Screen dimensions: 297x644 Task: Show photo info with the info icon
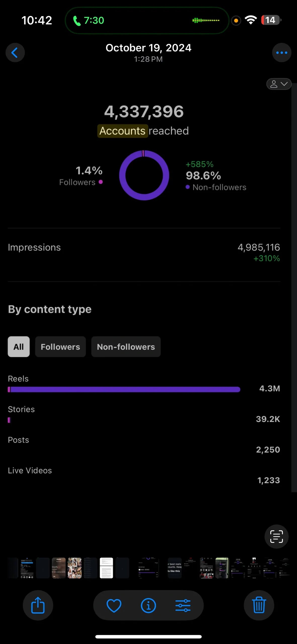[x=148, y=605]
